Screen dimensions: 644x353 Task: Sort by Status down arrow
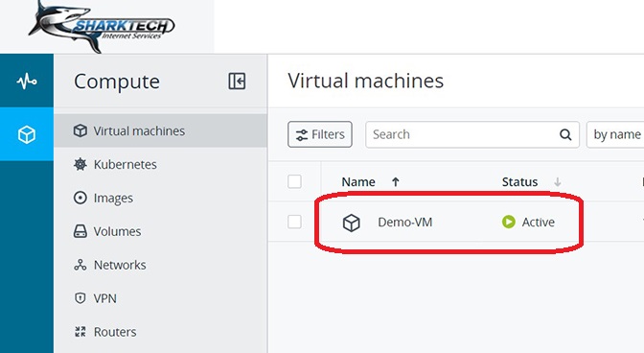[x=558, y=181]
